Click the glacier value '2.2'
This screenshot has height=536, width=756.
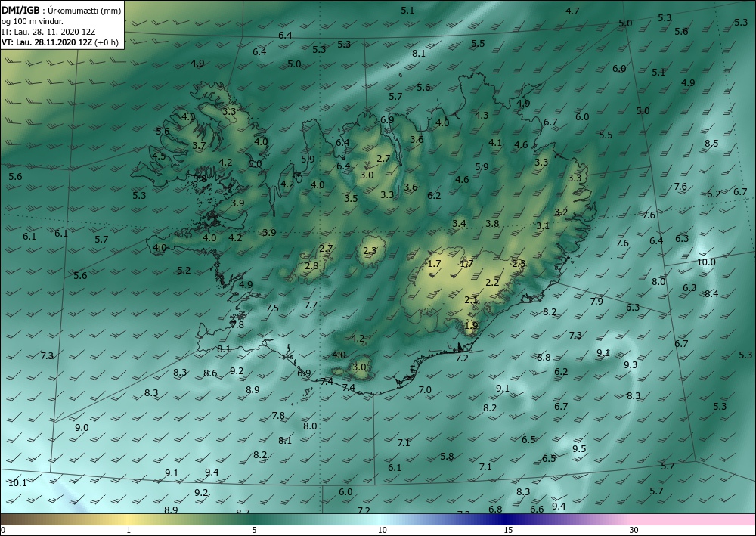coord(492,283)
